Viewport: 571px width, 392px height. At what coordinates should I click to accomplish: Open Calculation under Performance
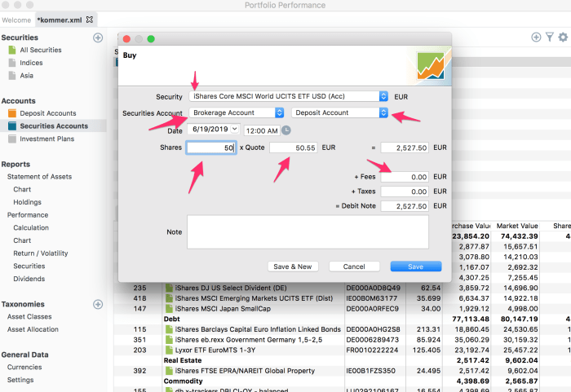coord(31,227)
